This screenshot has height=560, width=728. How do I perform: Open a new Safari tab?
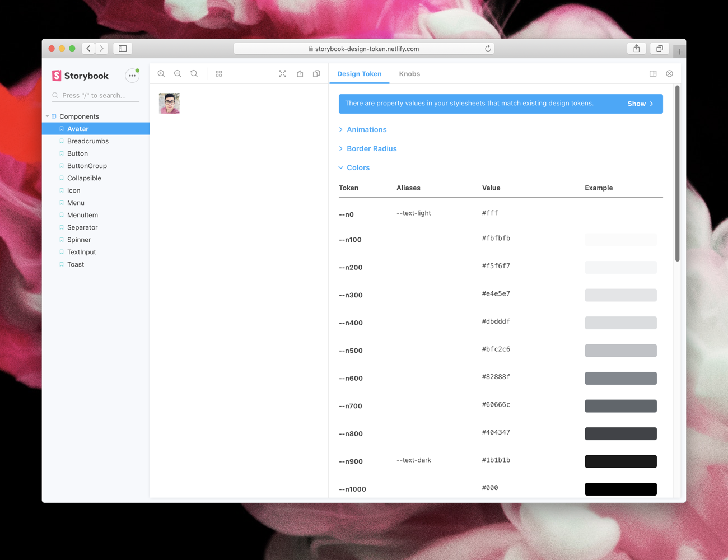(679, 52)
